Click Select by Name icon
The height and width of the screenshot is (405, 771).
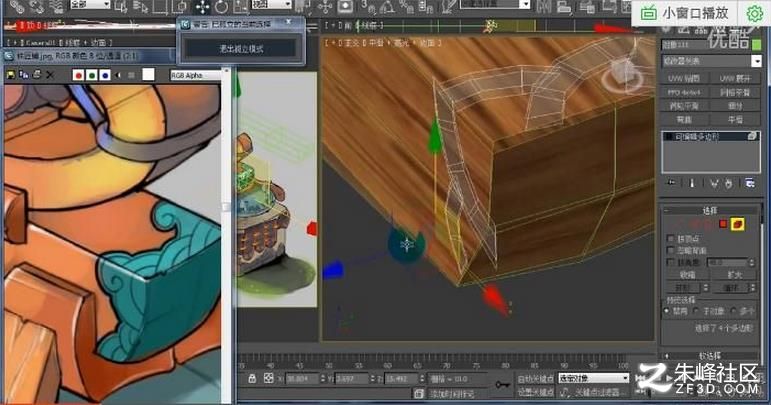point(141,6)
